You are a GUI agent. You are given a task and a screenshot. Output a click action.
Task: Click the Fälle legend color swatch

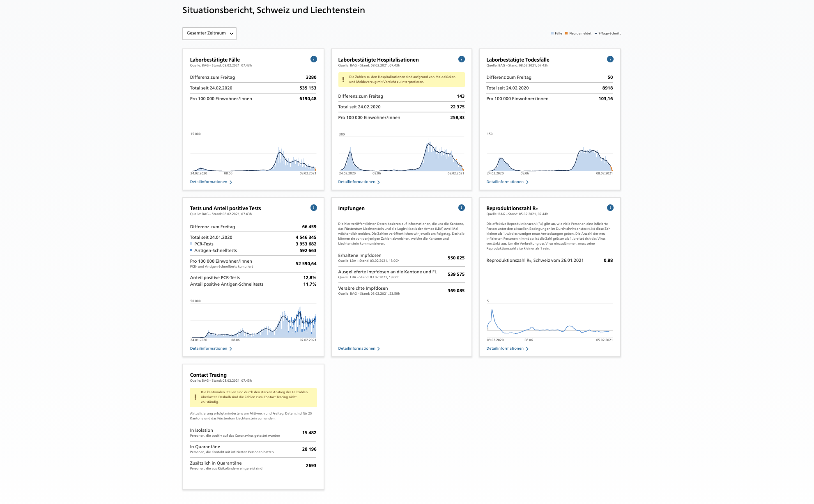coord(552,34)
